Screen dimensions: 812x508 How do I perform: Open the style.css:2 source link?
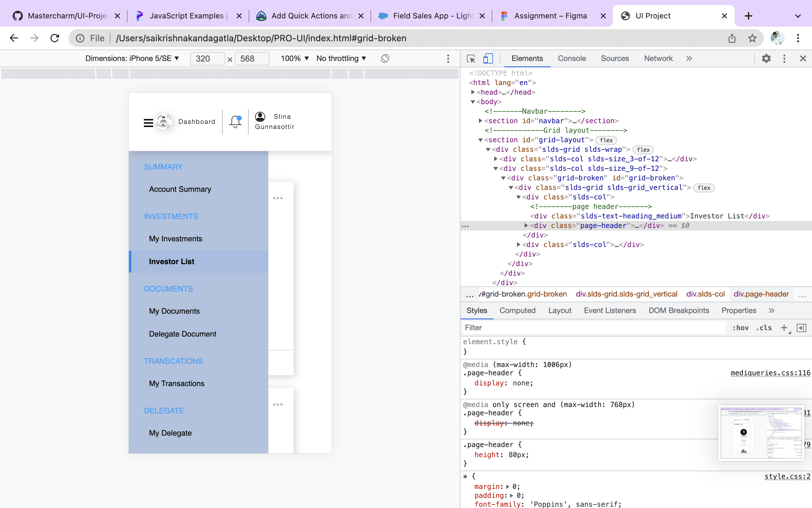pos(787,477)
